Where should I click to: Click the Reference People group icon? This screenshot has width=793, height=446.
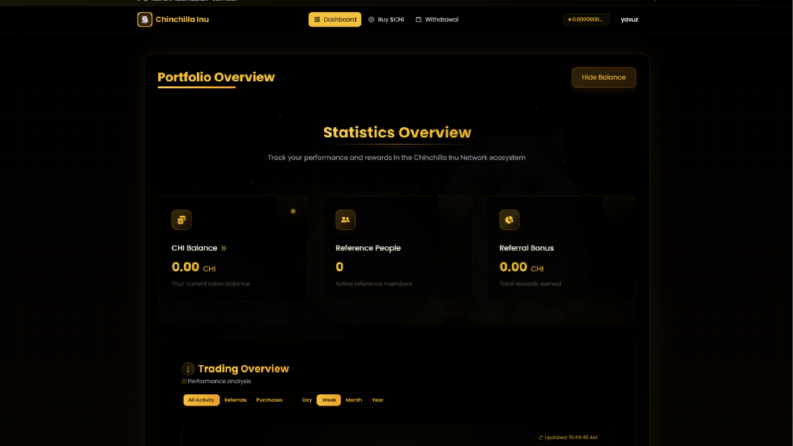(x=345, y=219)
